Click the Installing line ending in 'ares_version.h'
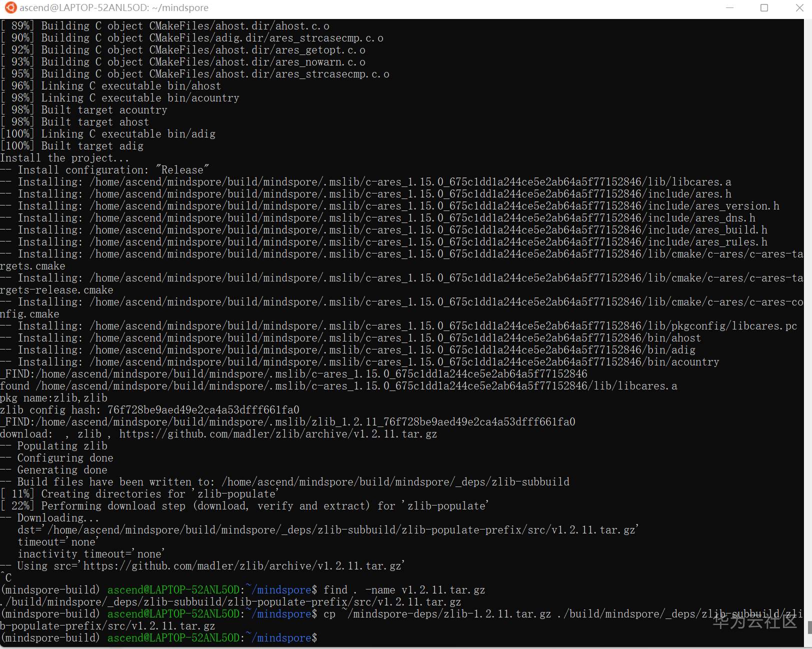 coord(390,206)
